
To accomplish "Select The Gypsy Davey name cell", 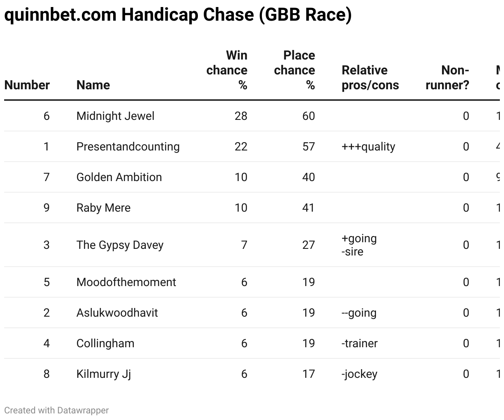I will [x=120, y=245].
